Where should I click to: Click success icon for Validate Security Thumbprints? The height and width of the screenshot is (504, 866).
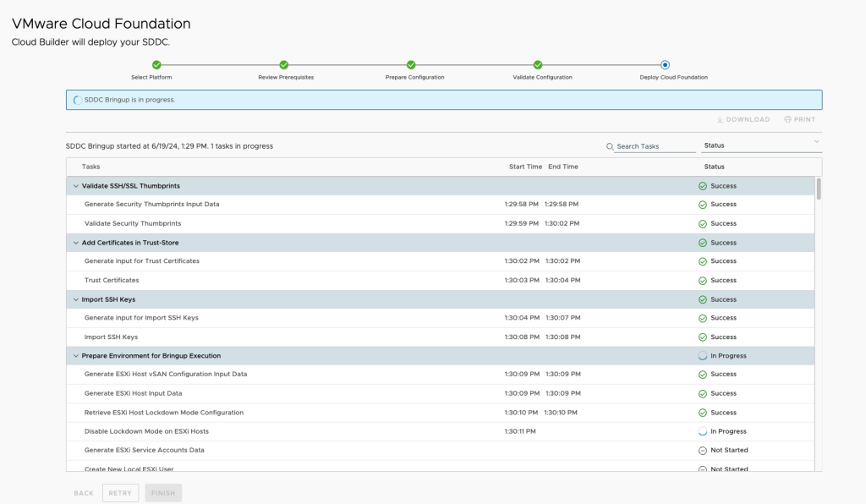[x=703, y=223]
